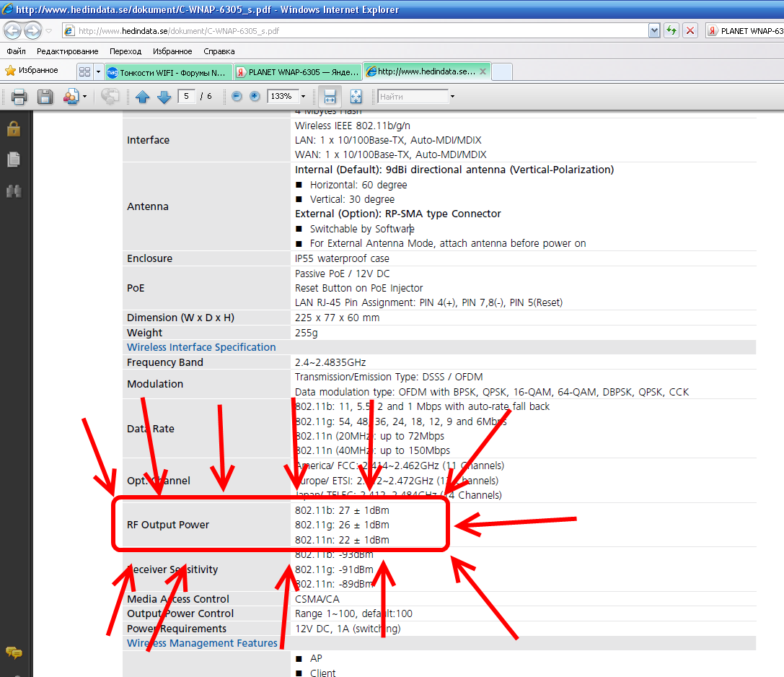Go to next PDF page
The height and width of the screenshot is (677, 784).
click(x=164, y=97)
